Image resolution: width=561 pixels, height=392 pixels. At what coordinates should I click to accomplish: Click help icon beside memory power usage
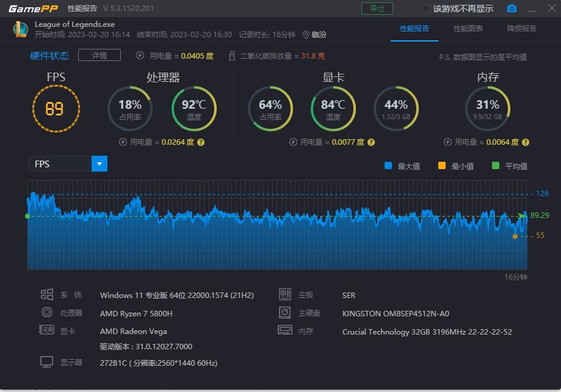(x=526, y=142)
